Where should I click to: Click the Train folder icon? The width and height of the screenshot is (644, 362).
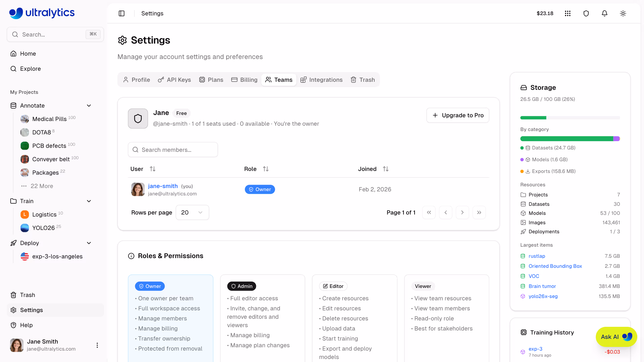[13, 201]
